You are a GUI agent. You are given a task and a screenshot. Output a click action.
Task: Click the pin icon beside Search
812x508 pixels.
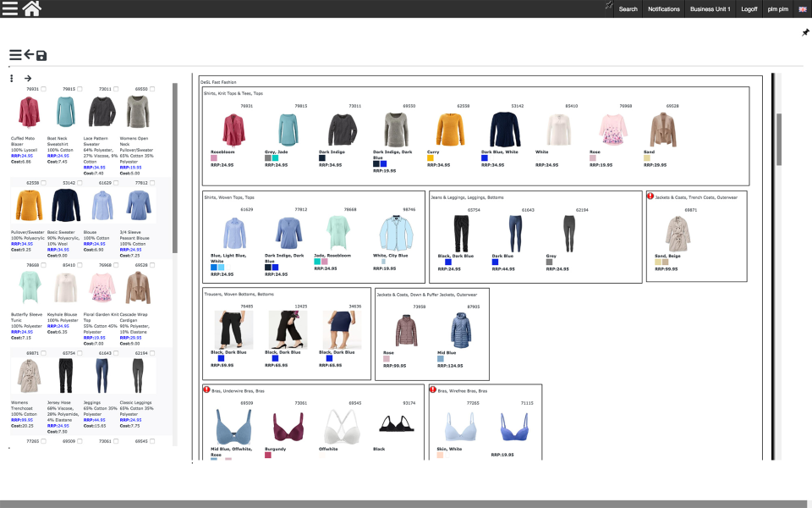(x=609, y=5)
